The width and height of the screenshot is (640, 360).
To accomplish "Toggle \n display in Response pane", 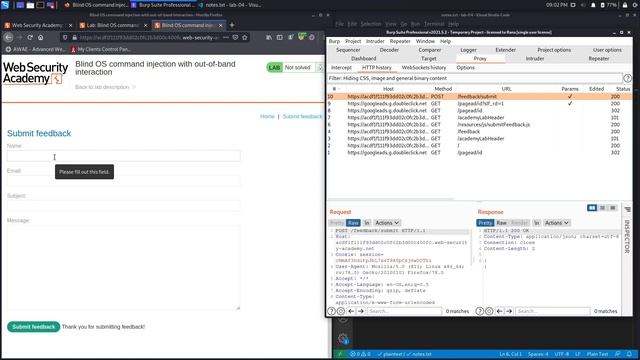I will pos(537,222).
